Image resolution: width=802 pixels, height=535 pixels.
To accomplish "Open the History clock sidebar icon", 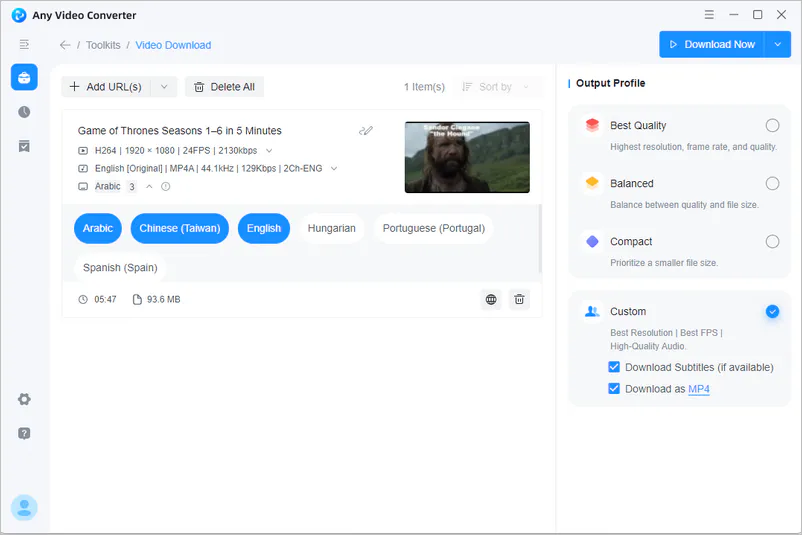I will 24,112.
